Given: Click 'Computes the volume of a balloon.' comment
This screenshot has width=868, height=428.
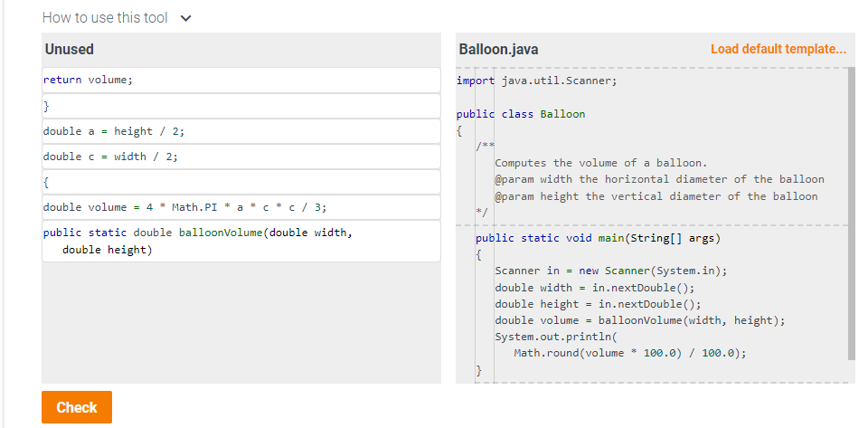Looking at the screenshot, I should (x=601, y=163).
